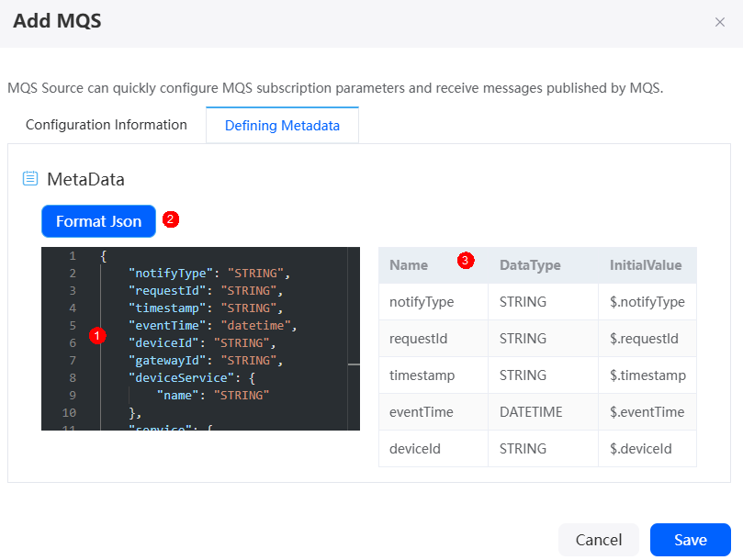Viewport: 743px width, 560px height.
Task: Click the "requestId" line in editor
Action: click(x=205, y=291)
